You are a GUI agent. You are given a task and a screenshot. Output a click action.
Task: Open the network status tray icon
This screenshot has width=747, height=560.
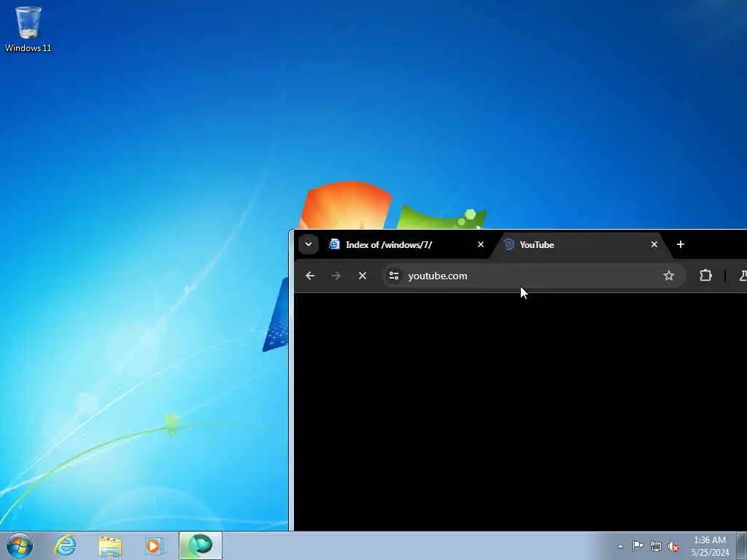coord(656,546)
